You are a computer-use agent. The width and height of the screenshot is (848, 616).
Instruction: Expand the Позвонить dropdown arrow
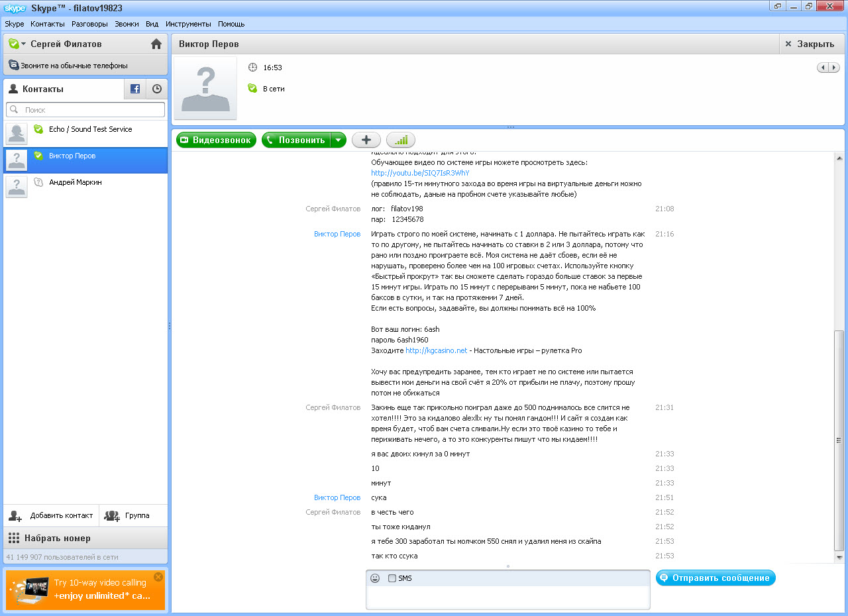tap(339, 140)
